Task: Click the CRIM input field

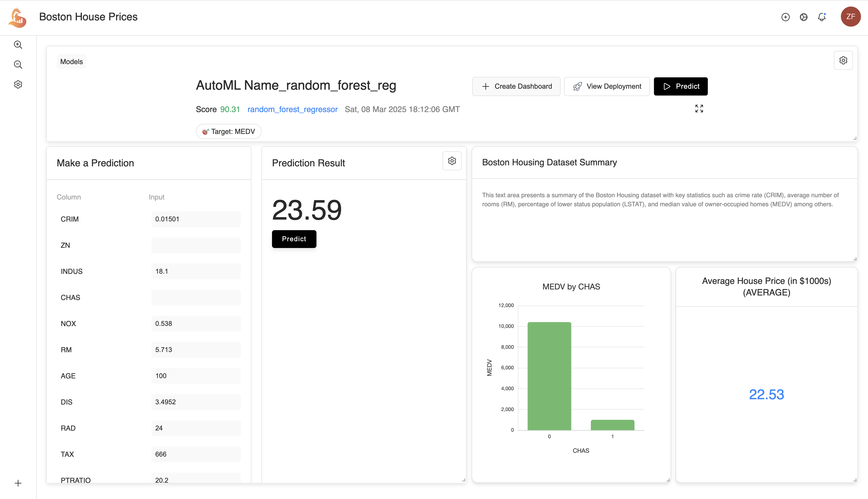Action: coord(196,219)
